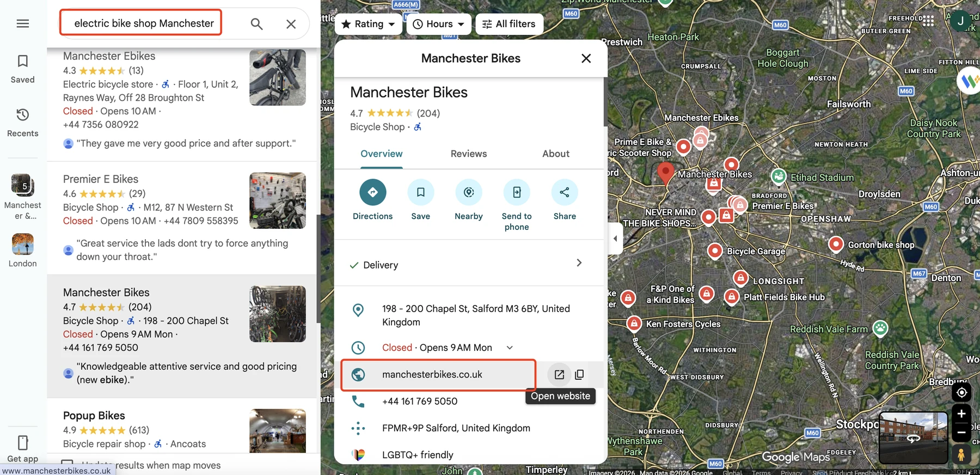The image size is (980, 475).
Task: Switch to the About tab
Action: point(556,154)
